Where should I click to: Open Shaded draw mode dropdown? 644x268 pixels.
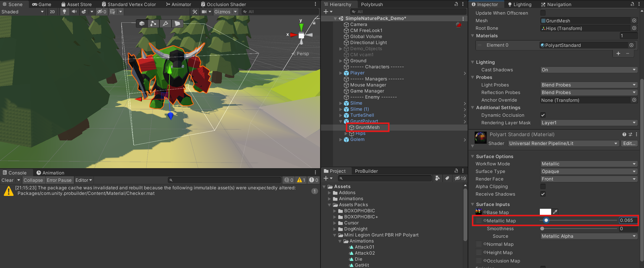[23, 12]
